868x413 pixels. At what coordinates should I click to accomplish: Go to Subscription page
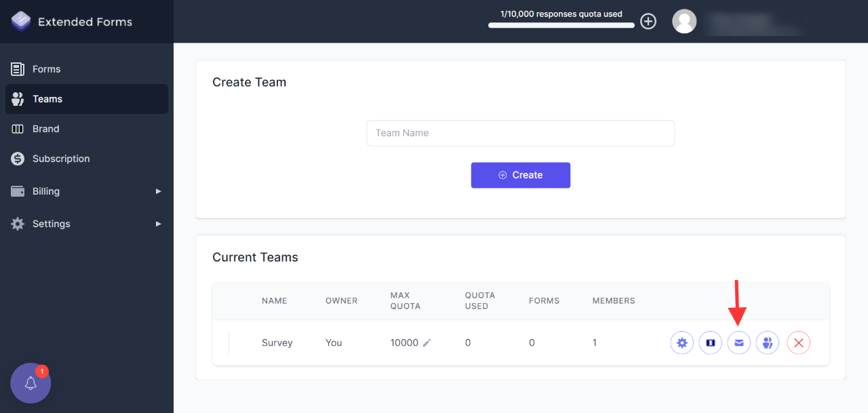point(87,159)
